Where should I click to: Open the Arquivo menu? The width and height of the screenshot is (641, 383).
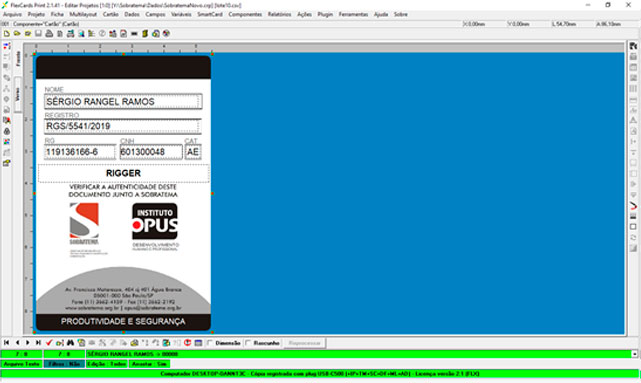click(x=13, y=14)
